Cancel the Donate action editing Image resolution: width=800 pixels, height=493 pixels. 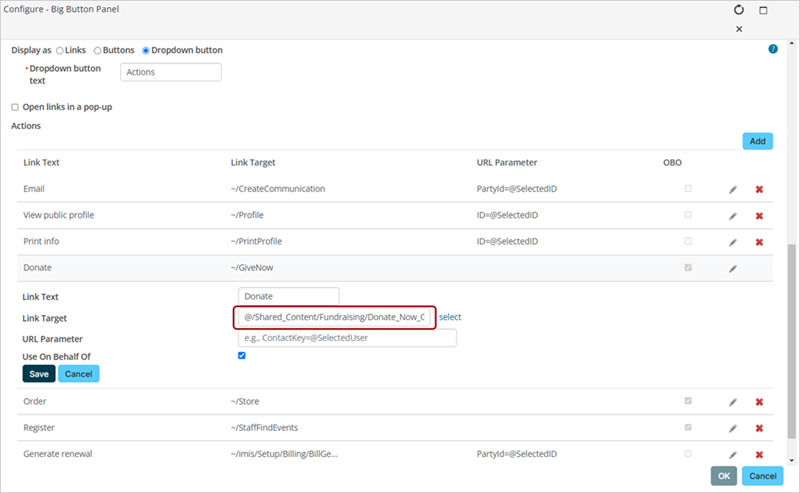point(79,374)
